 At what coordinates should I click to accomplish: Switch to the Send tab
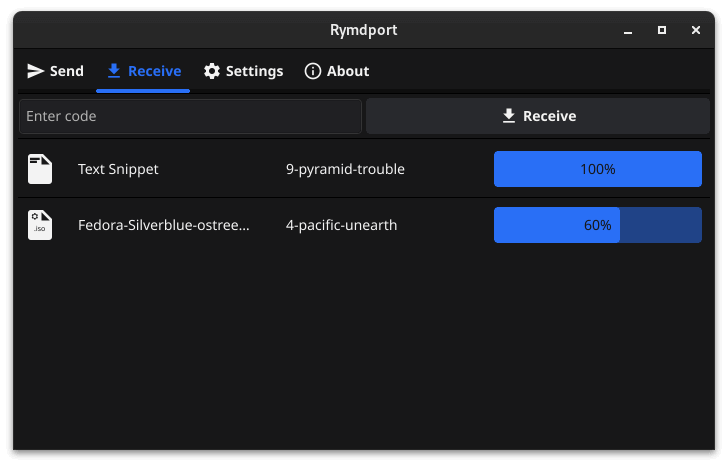(55, 71)
